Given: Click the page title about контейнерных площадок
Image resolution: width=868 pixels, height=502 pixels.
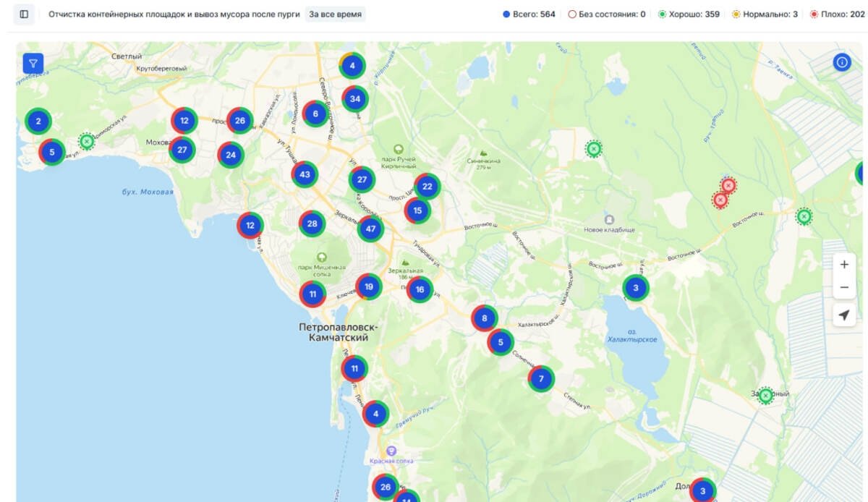Looking at the screenshot, I should [x=174, y=14].
